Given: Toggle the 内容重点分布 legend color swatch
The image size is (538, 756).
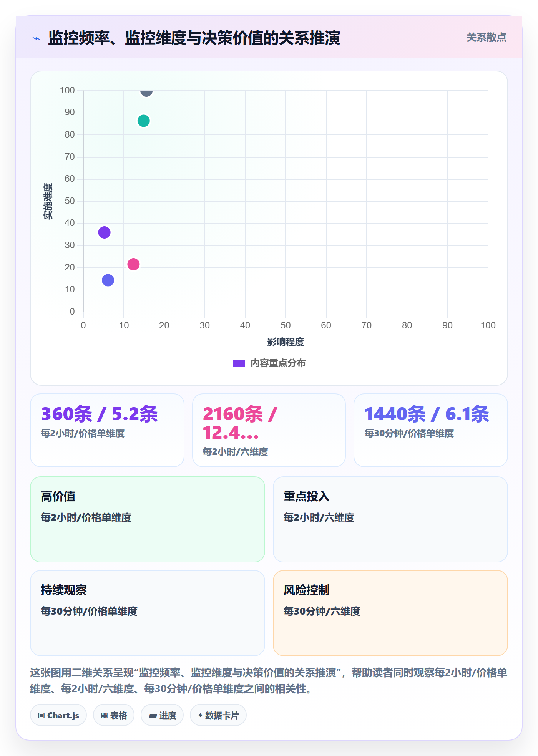Looking at the screenshot, I should pos(239,363).
